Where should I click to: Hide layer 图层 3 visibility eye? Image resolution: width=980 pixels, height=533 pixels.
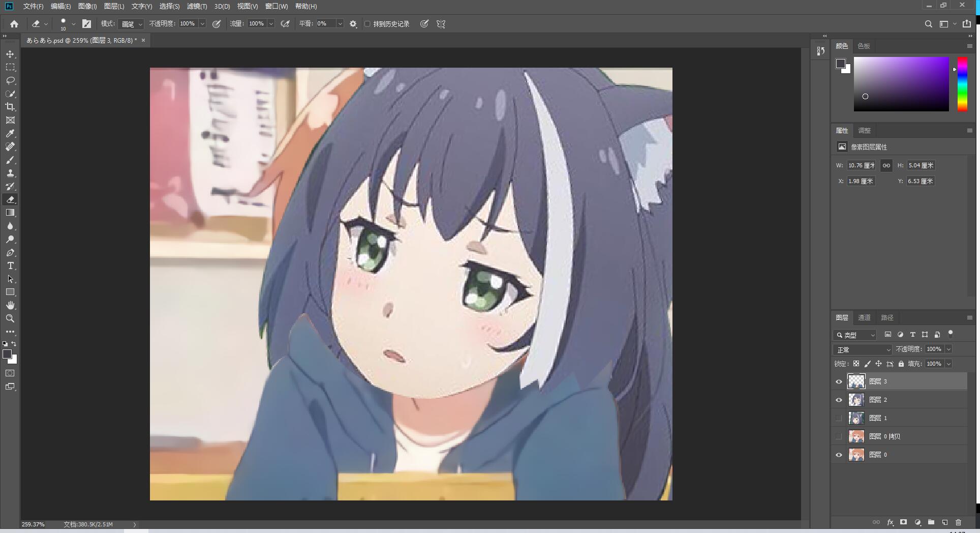839,381
